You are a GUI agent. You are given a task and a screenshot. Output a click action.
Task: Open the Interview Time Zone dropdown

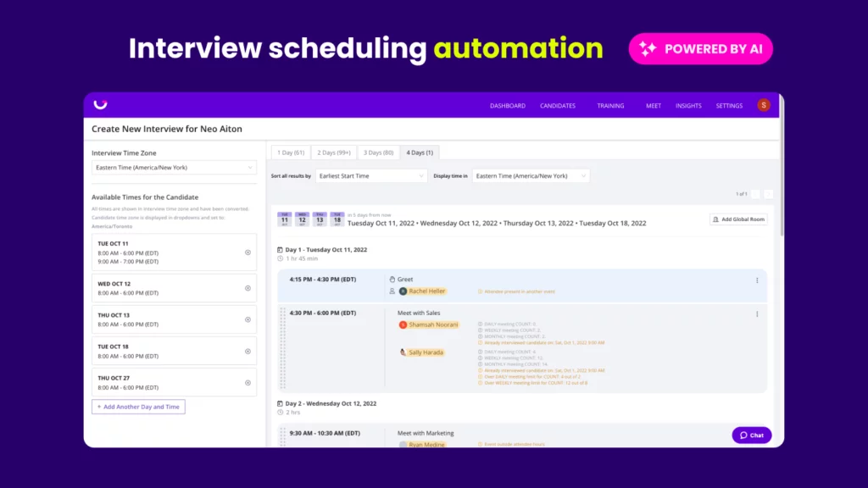[x=174, y=168]
